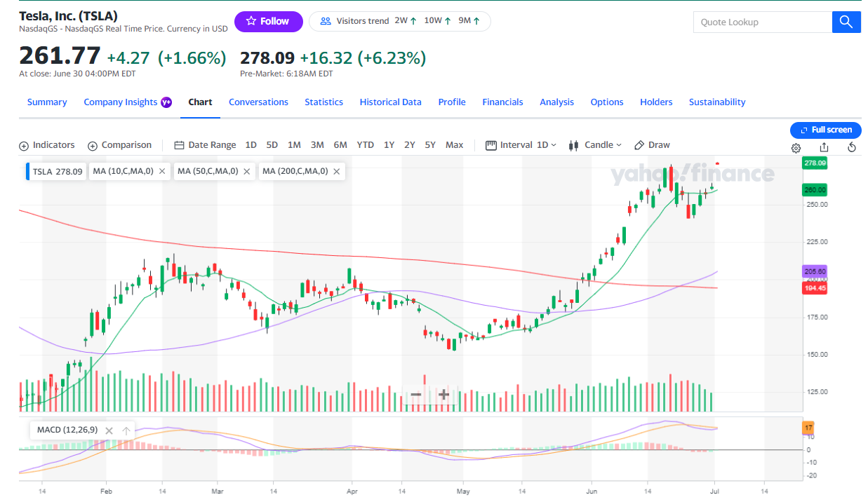Select the MA (10,C,MA,0) legend label
Viewport: 868px width, 502px height.
tap(123, 171)
